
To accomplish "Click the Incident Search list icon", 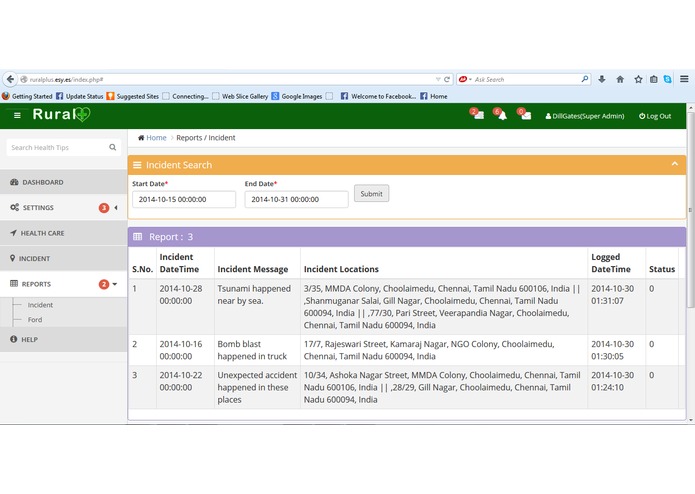I will coord(137,165).
